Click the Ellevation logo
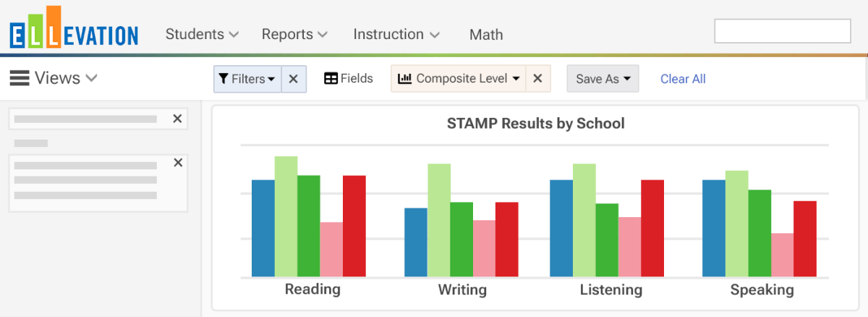 click(74, 28)
